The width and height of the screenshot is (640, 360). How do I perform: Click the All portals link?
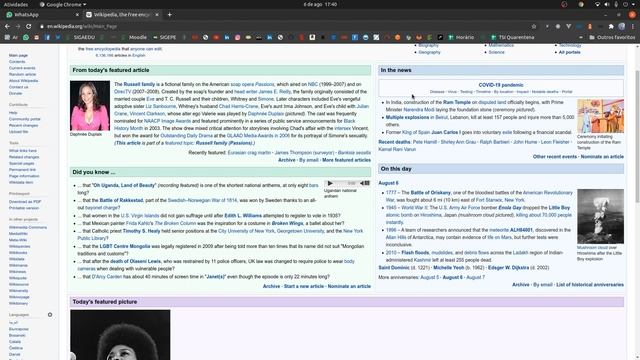pos(569,52)
